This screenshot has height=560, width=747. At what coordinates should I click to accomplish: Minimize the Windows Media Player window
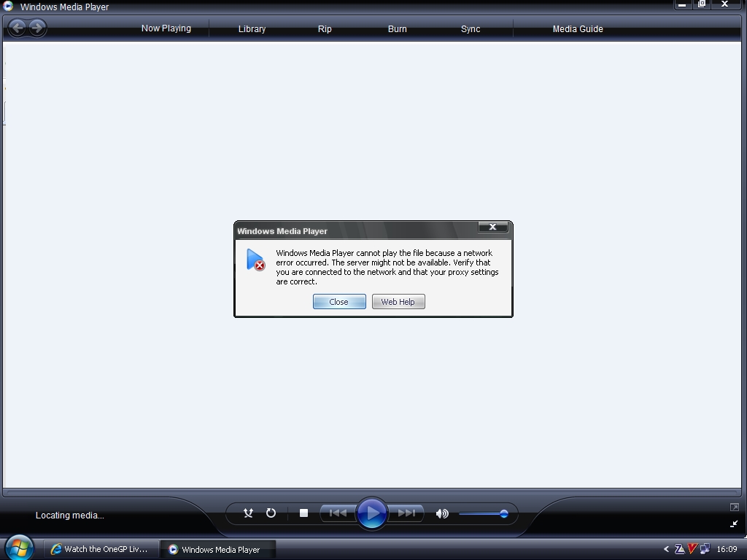[x=682, y=4]
